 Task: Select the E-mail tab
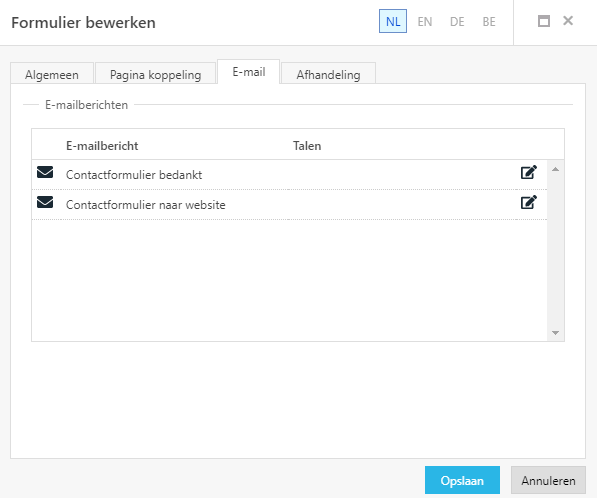pyautogui.click(x=249, y=72)
